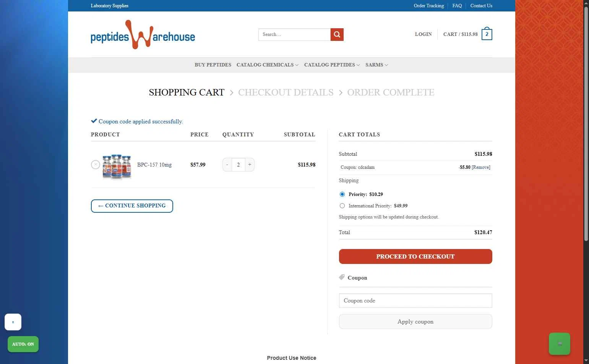The height and width of the screenshot is (364, 589).
Task: Click the red search magnifier button
Action: point(337,34)
